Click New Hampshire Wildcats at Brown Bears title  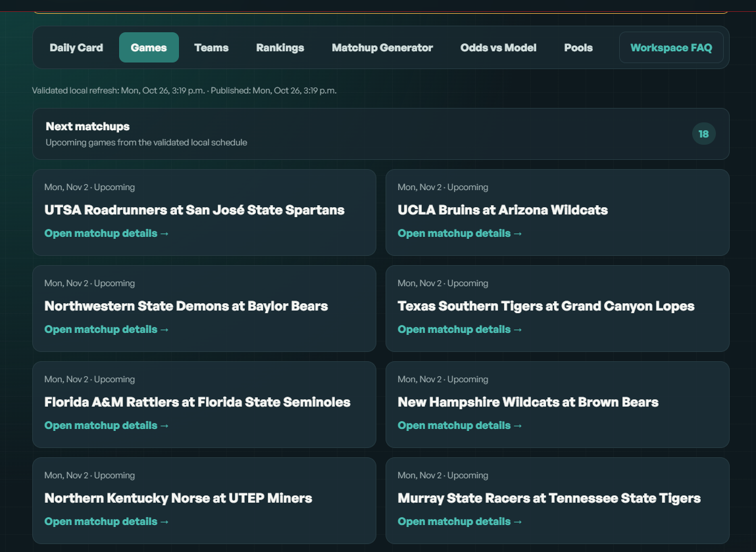(528, 402)
